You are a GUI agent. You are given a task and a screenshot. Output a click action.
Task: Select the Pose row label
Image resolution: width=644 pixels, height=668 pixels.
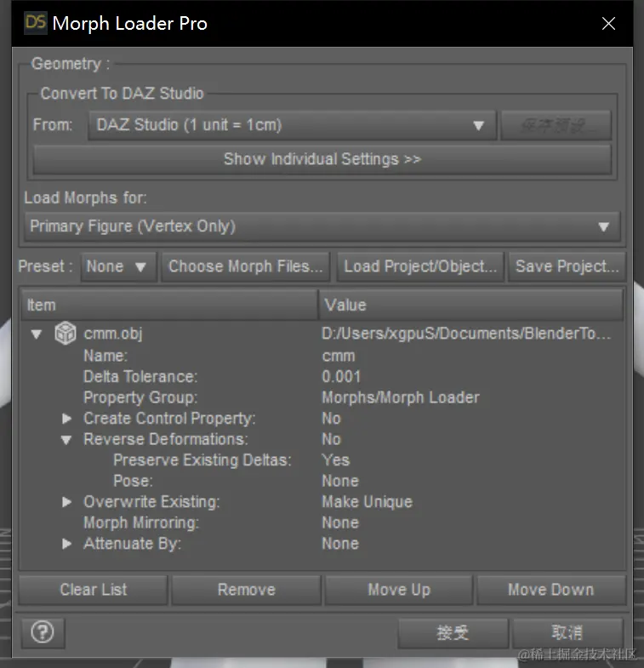pos(133,481)
